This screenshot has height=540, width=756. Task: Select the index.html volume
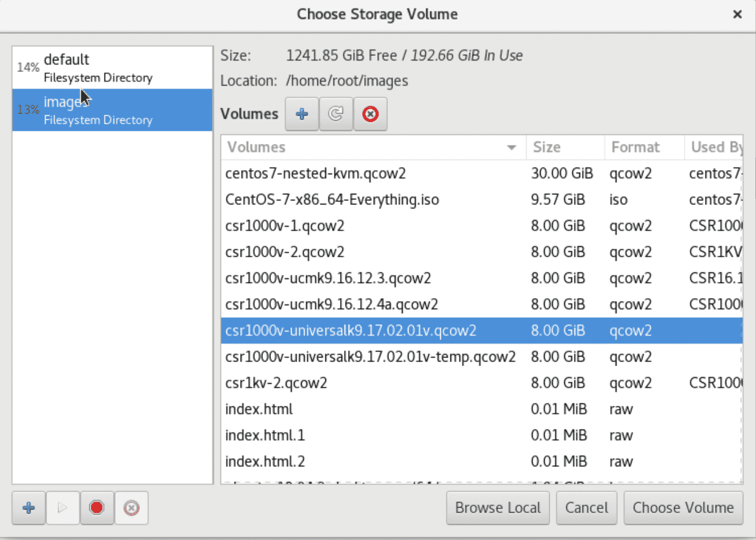tap(482, 409)
